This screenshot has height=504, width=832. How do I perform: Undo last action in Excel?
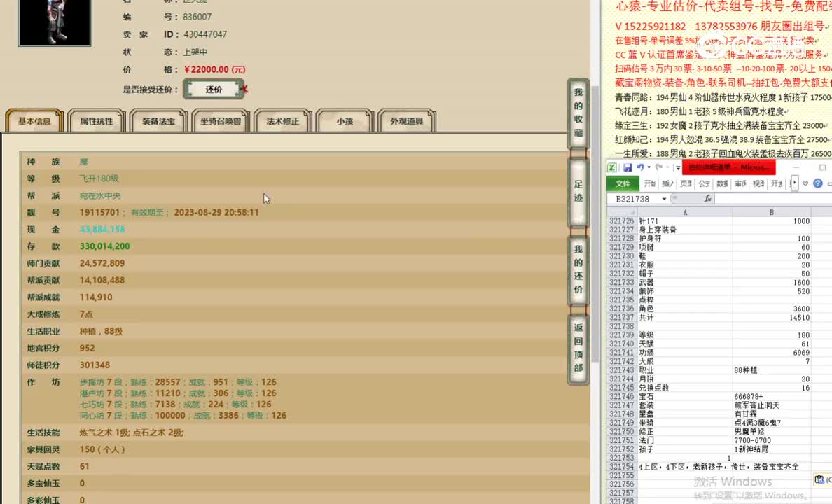click(640, 167)
